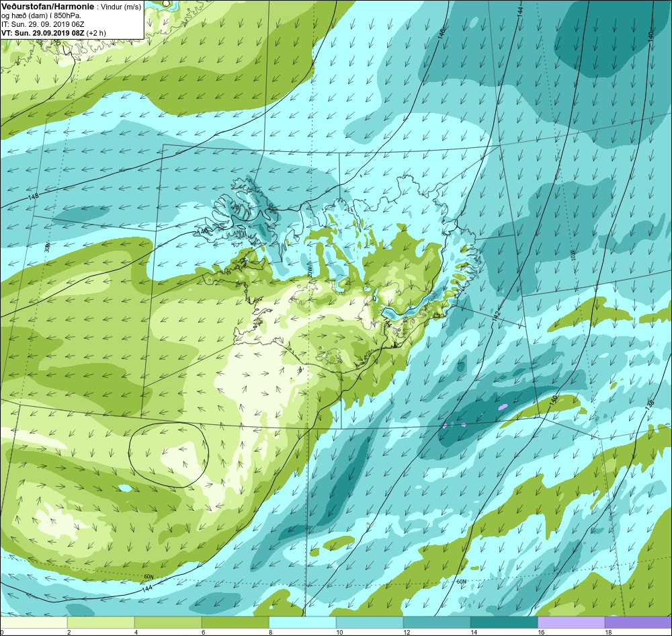This screenshot has width=672, height=636.
Task: Click the legend scale value '2'
Action: (69, 632)
